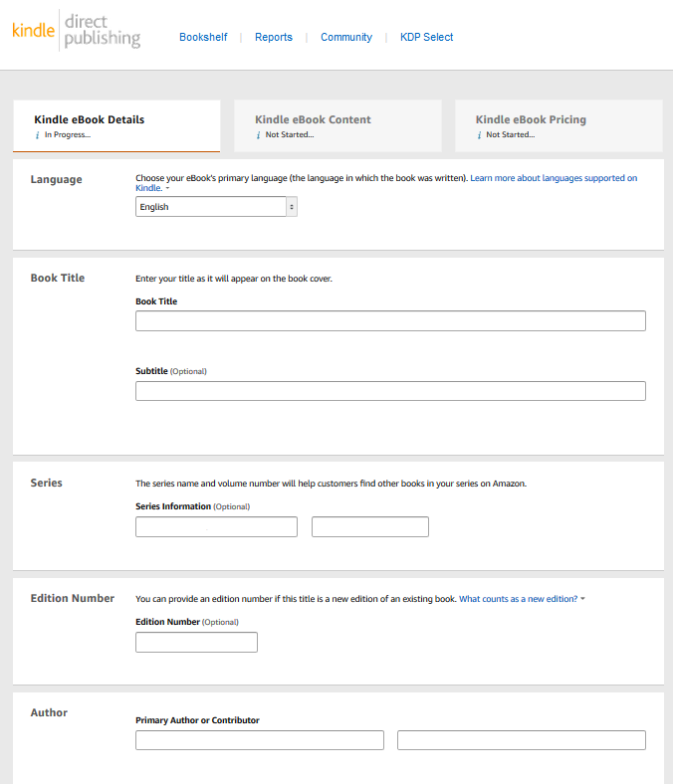Image resolution: width=673 pixels, height=784 pixels.
Task: Select KDP Select in the header
Action: click(x=426, y=37)
